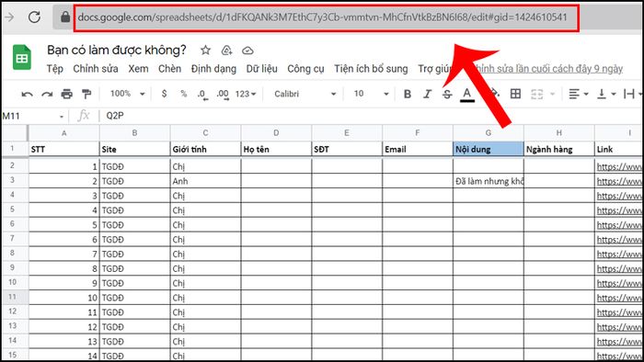Toggle strikethrough formatting
The image size is (644, 362).
(447, 95)
